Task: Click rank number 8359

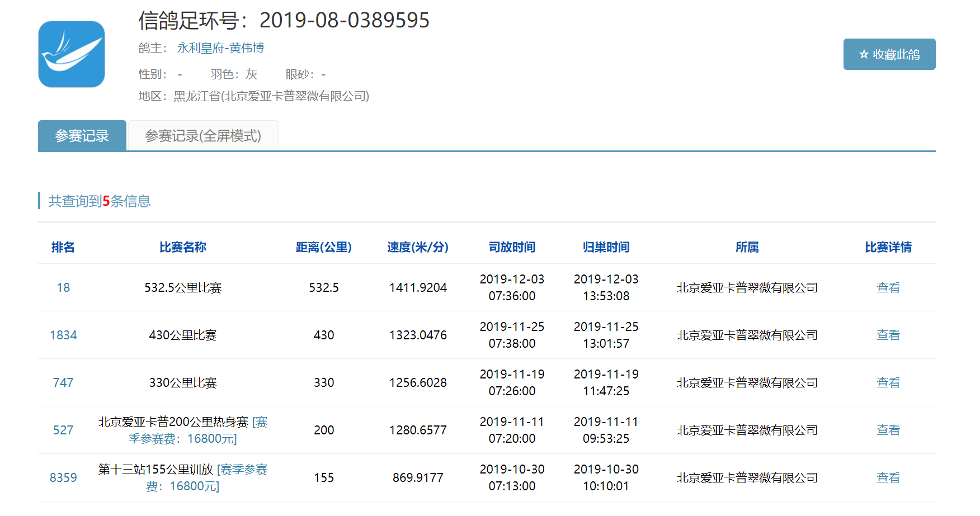Action: click(x=63, y=477)
